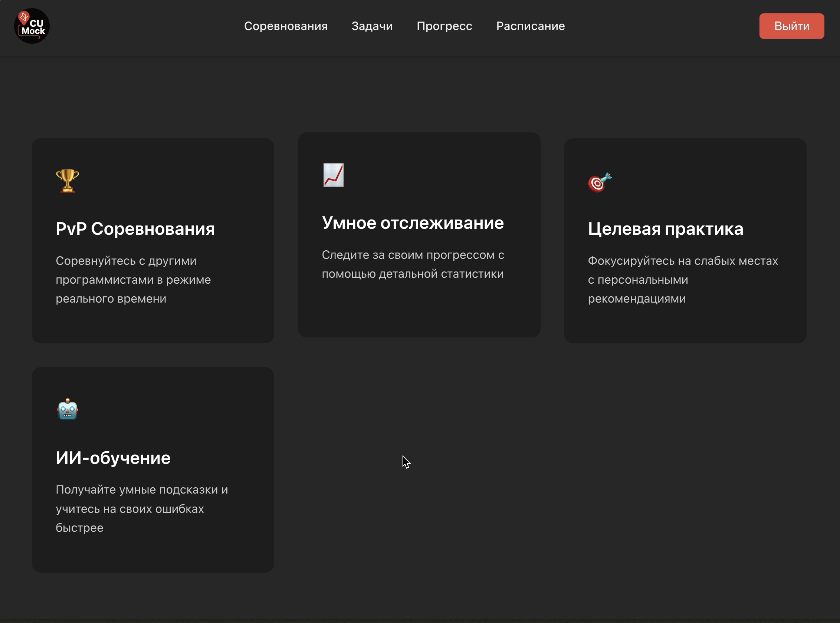Click the CU Mock logo
The width and height of the screenshot is (840, 623).
pos(32,26)
